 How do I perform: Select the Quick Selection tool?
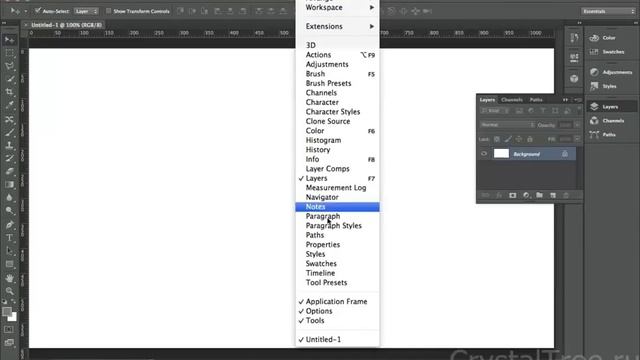coord(9,79)
